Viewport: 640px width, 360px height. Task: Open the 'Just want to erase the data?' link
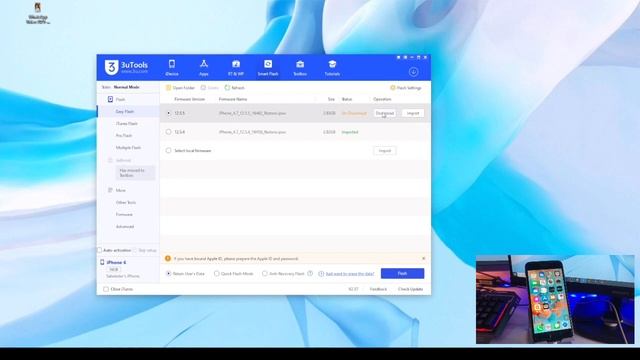[350, 273]
